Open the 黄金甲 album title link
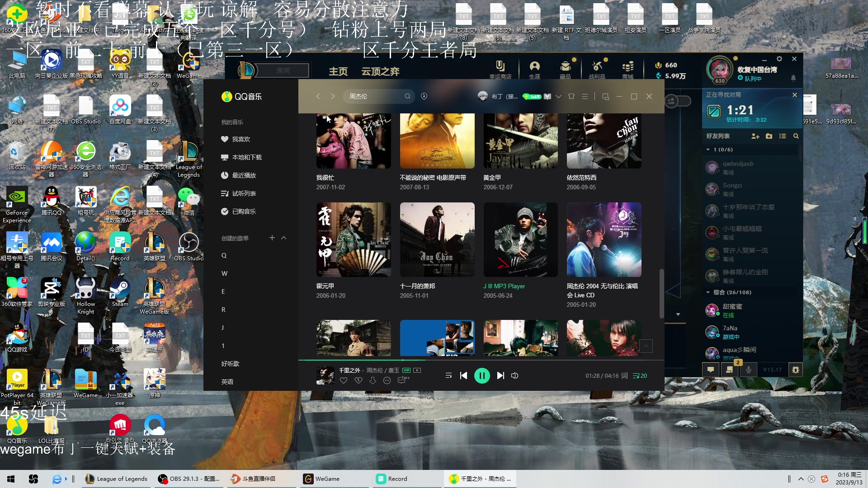The height and width of the screenshot is (488, 868). click(x=492, y=178)
